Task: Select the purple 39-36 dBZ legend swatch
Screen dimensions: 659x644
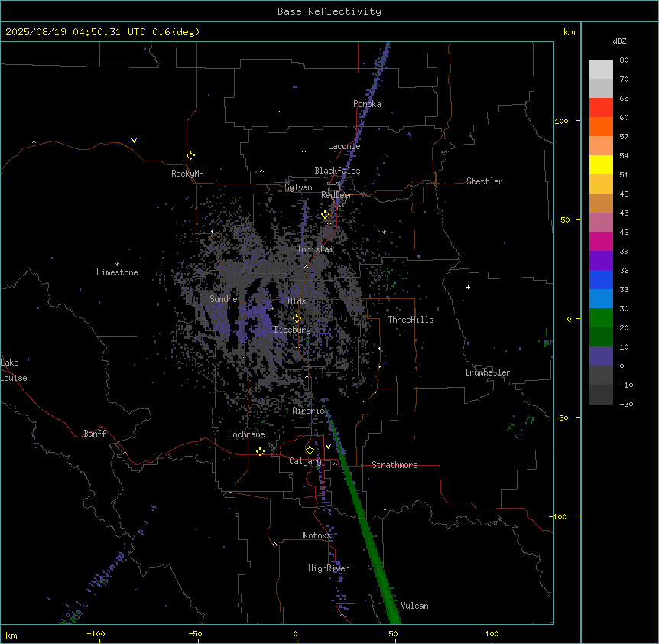Action: pyautogui.click(x=601, y=261)
